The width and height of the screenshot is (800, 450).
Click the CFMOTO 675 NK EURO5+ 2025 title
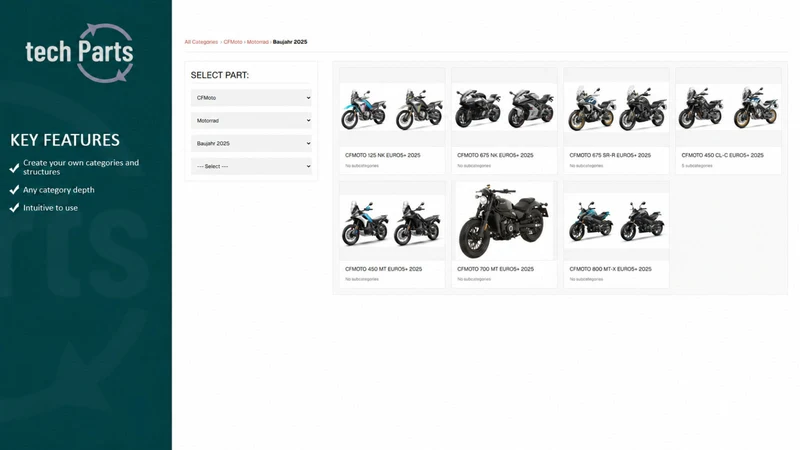[495, 155]
